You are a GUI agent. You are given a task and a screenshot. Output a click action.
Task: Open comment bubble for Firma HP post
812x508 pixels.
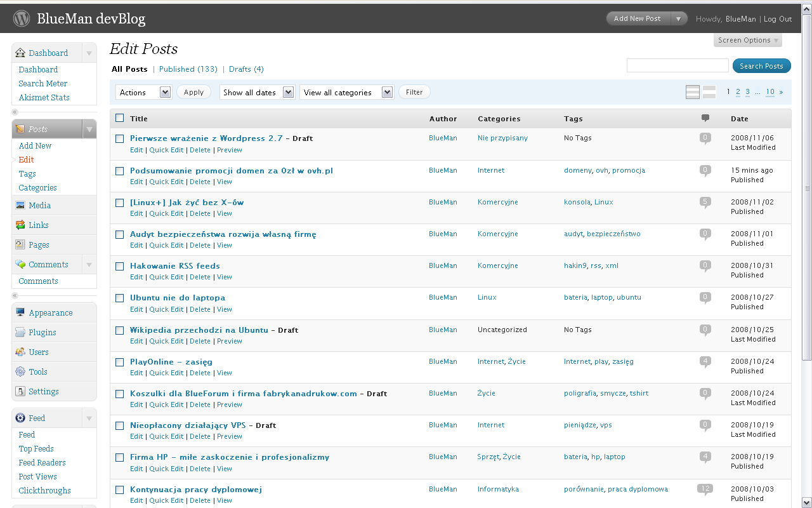click(x=705, y=457)
